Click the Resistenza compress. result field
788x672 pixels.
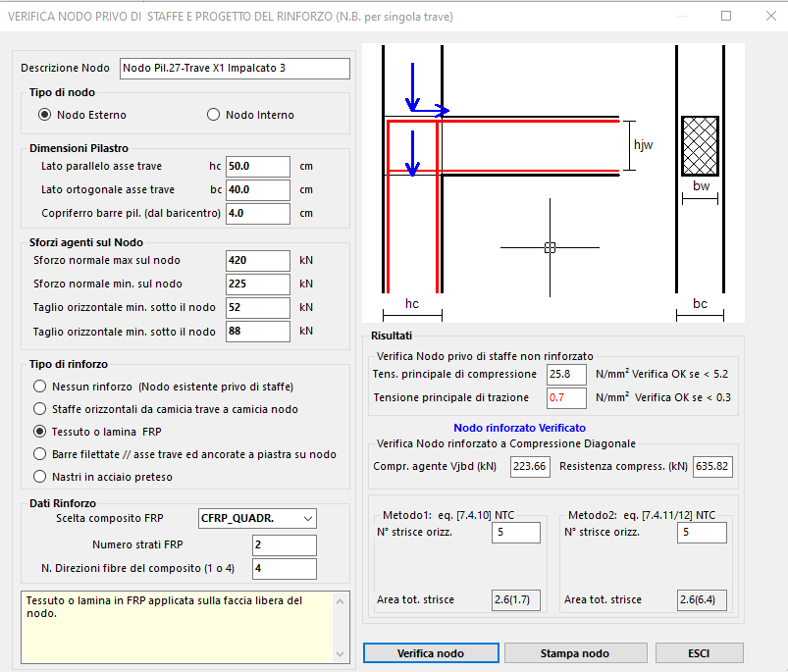pos(712,467)
